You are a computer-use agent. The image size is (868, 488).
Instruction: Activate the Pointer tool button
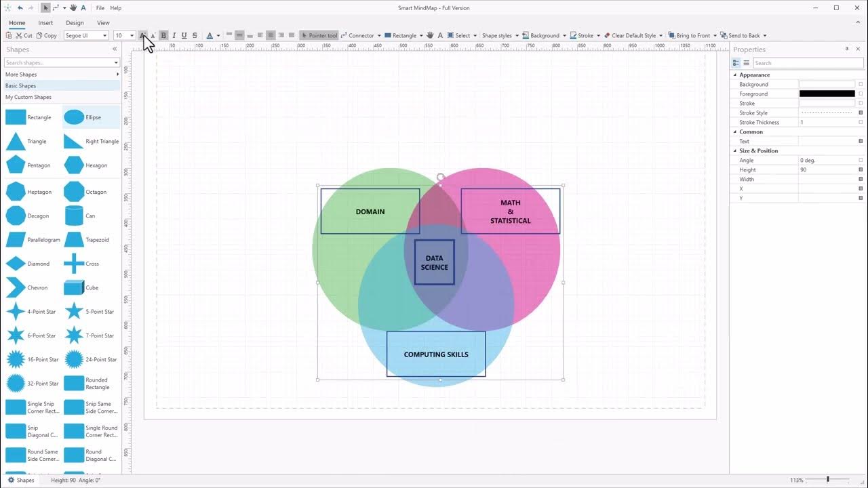point(319,35)
